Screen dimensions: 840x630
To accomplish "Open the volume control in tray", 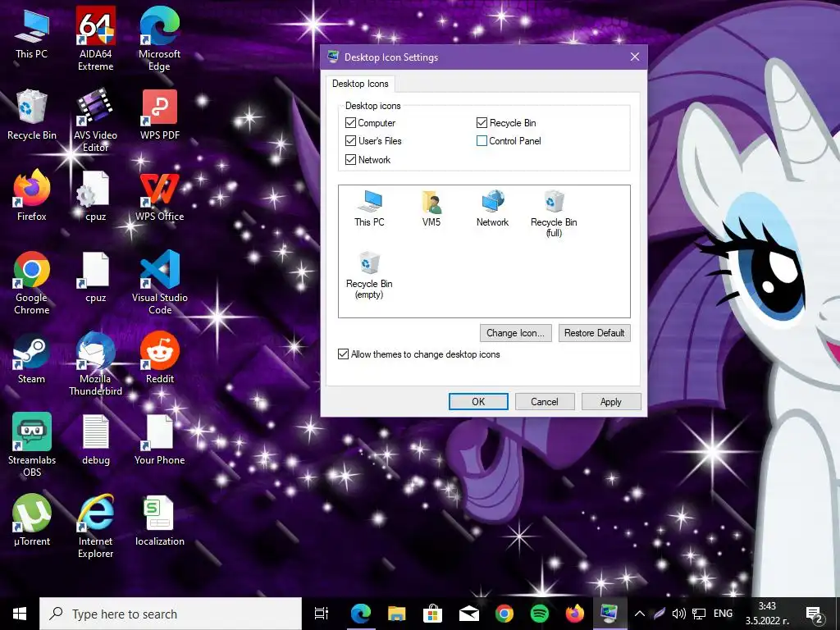I will click(x=678, y=614).
